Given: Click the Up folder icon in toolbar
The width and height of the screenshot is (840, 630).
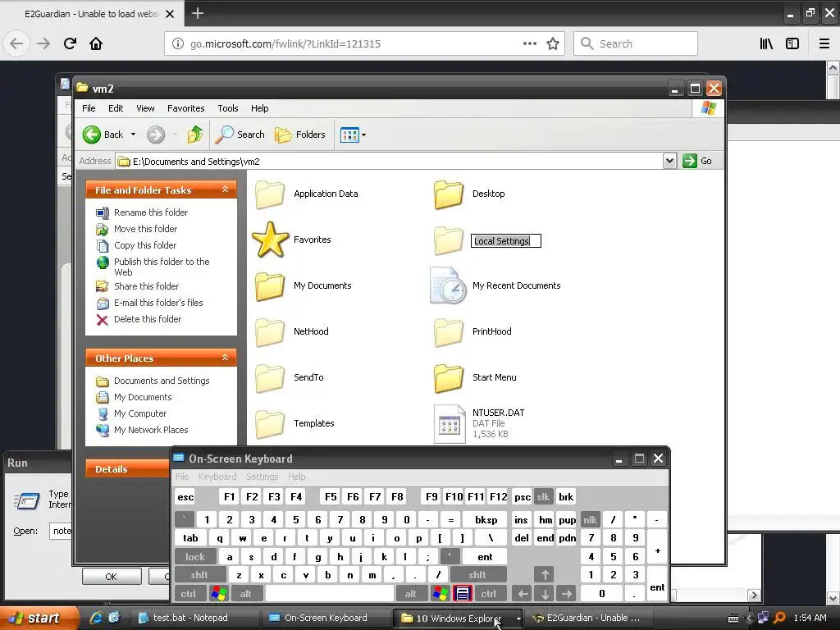Looking at the screenshot, I should [195, 135].
